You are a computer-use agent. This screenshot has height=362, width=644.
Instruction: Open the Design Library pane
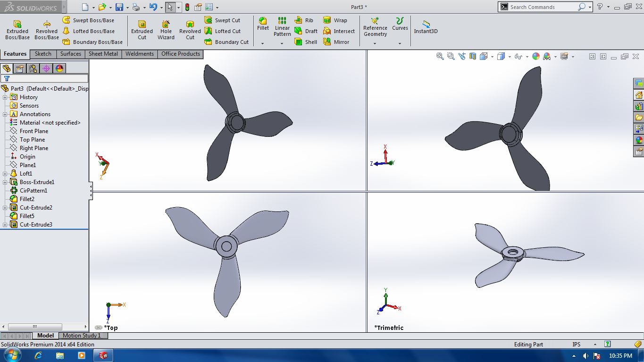point(639,106)
